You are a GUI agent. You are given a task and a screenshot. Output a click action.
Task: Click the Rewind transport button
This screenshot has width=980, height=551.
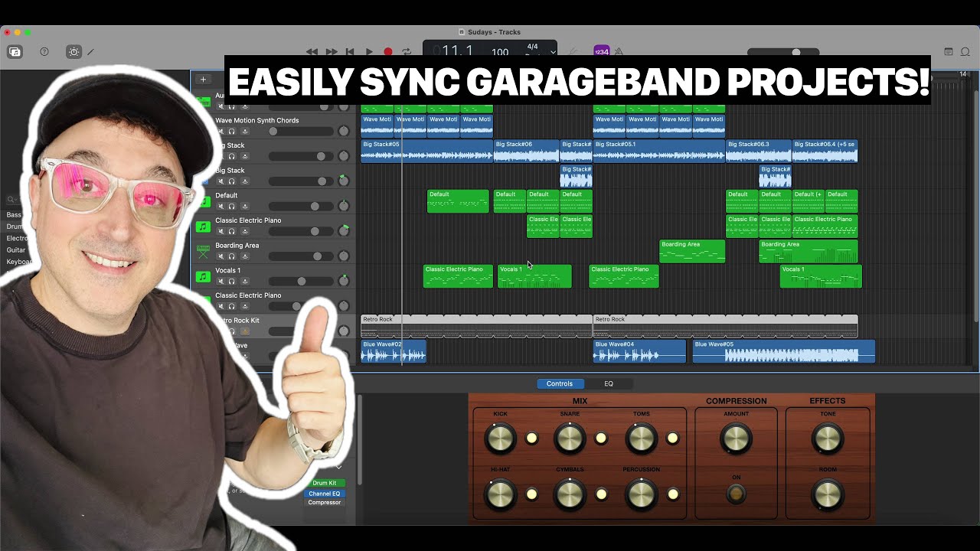[312, 52]
